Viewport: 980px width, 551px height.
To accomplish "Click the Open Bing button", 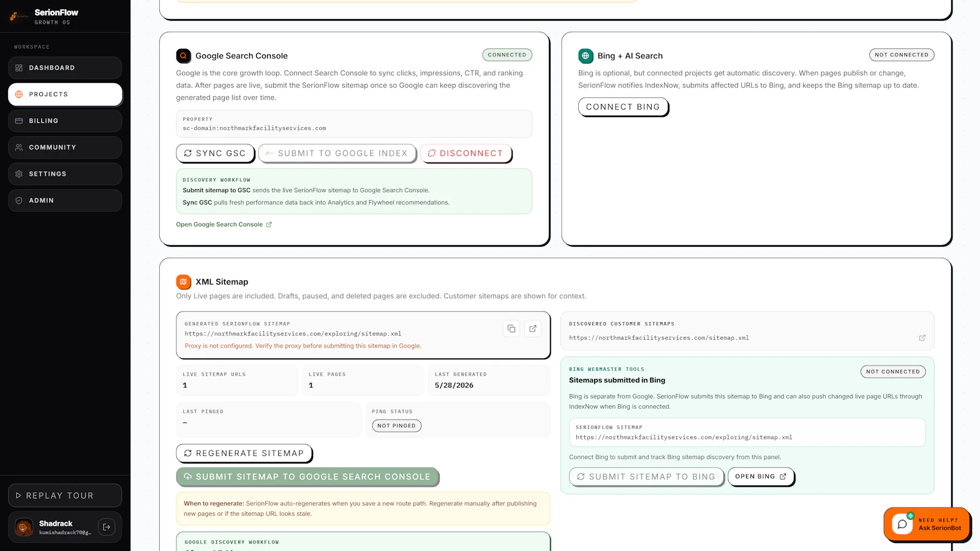I will [x=761, y=476].
